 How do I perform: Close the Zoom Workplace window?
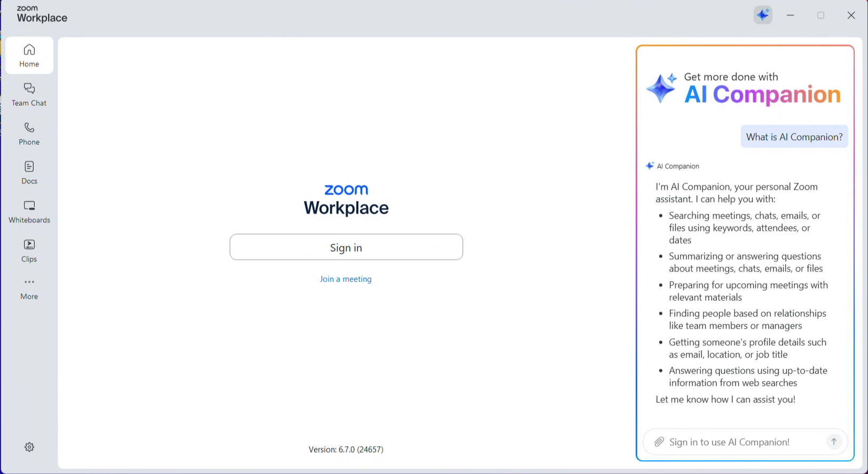click(x=851, y=15)
